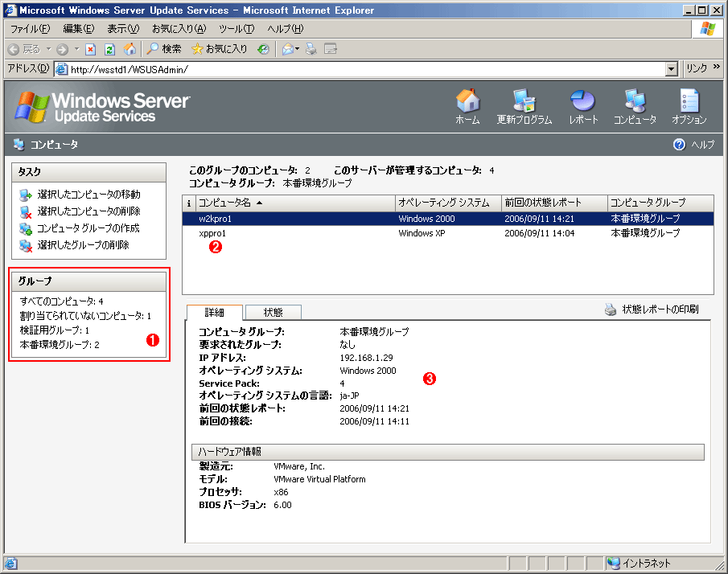Open the ヘルプ(H) menu
The width and height of the screenshot is (728, 574).
[285, 29]
